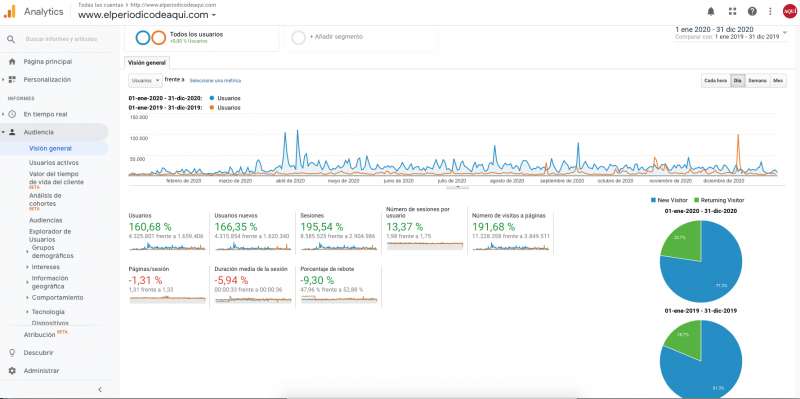Select the Usuarios 160,68 % metric card
800x399 pixels.
click(x=167, y=232)
